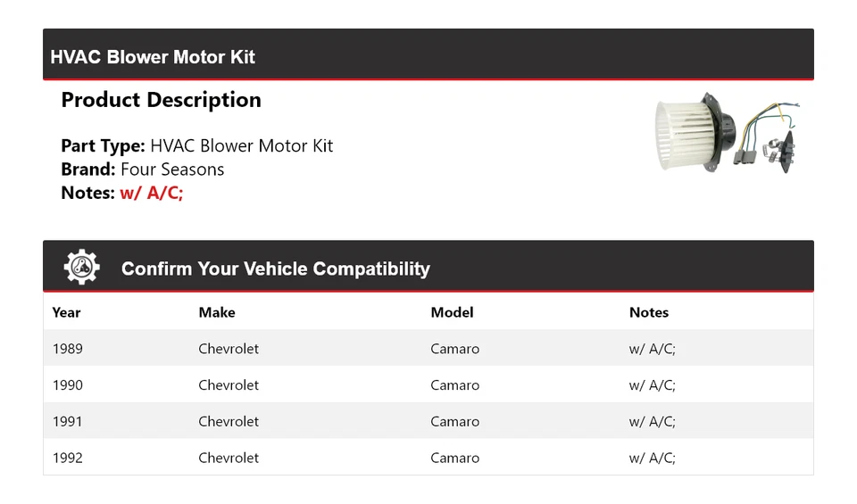The width and height of the screenshot is (857, 504).
Task: Click the 1991 year cell
Action: [68, 421]
